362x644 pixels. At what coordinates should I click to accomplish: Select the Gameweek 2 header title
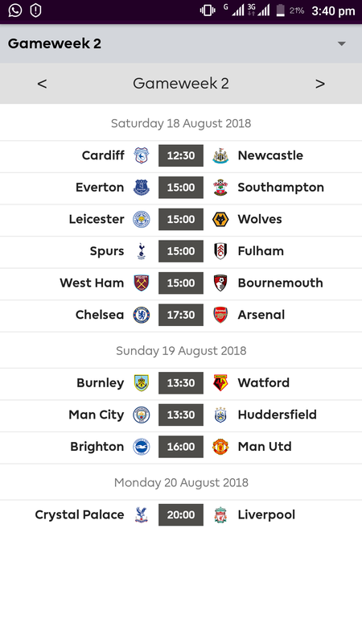pos(54,43)
